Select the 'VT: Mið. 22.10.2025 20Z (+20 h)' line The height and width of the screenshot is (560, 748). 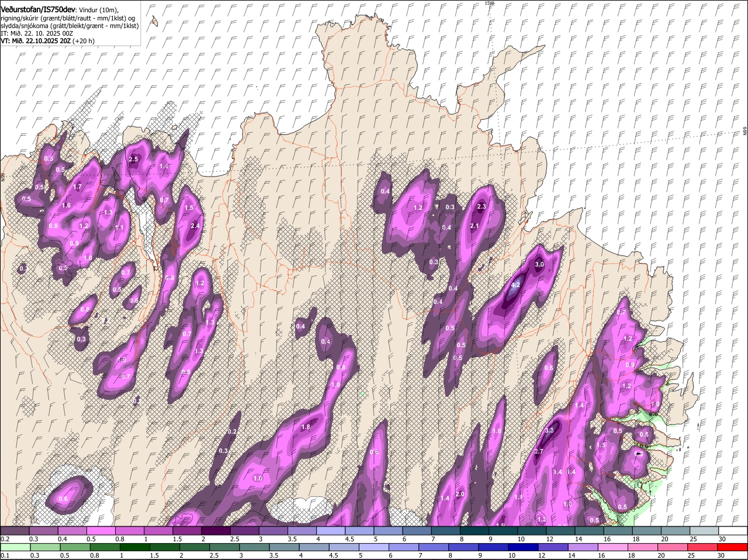pyautogui.click(x=47, y=41)
